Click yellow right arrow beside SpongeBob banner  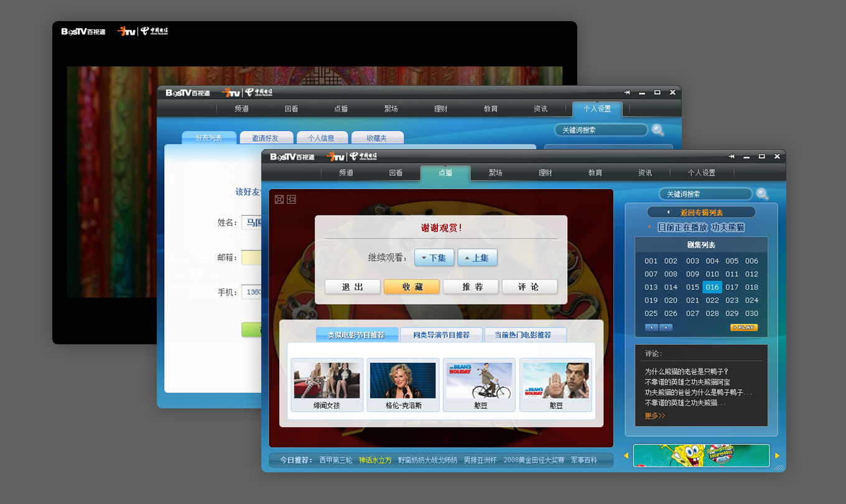pyautogui.click(x=777, y=456)
